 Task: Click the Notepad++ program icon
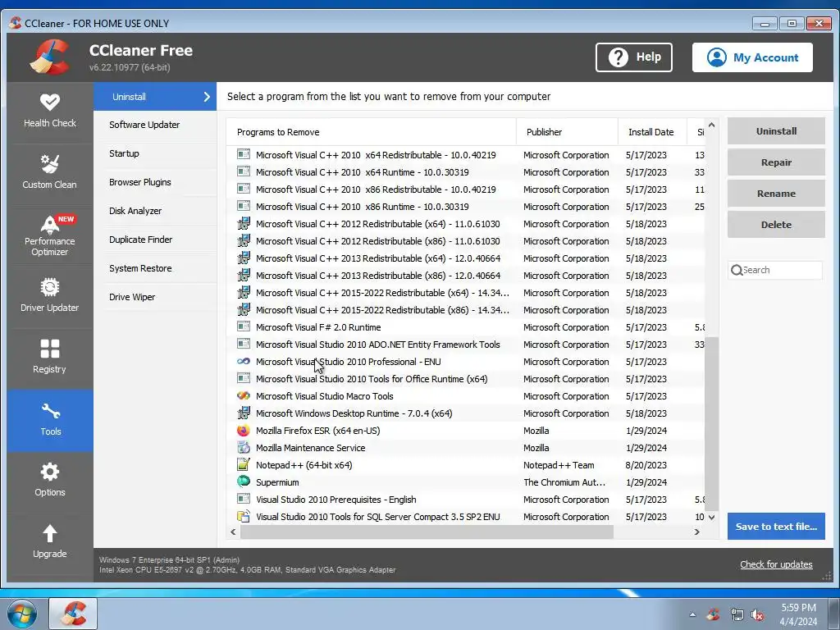pos(243,465)
